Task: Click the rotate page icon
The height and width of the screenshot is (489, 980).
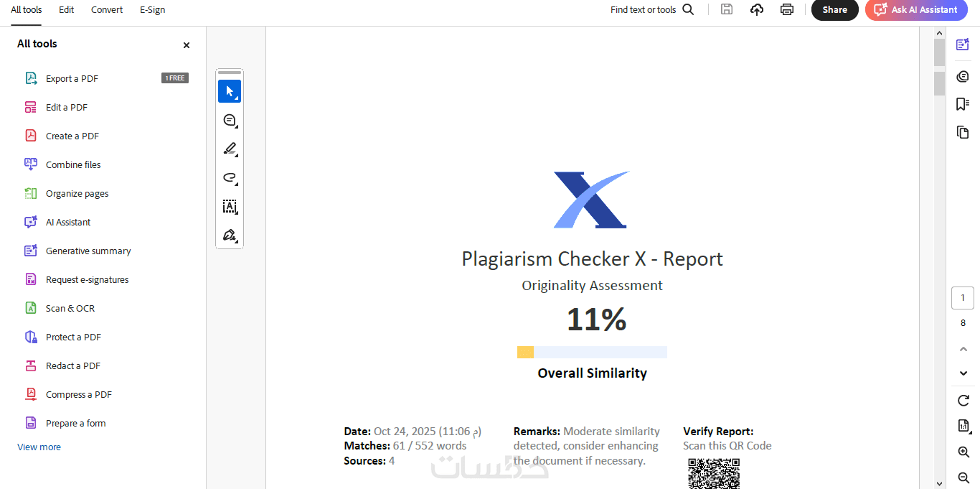Action: pos(963,401)
